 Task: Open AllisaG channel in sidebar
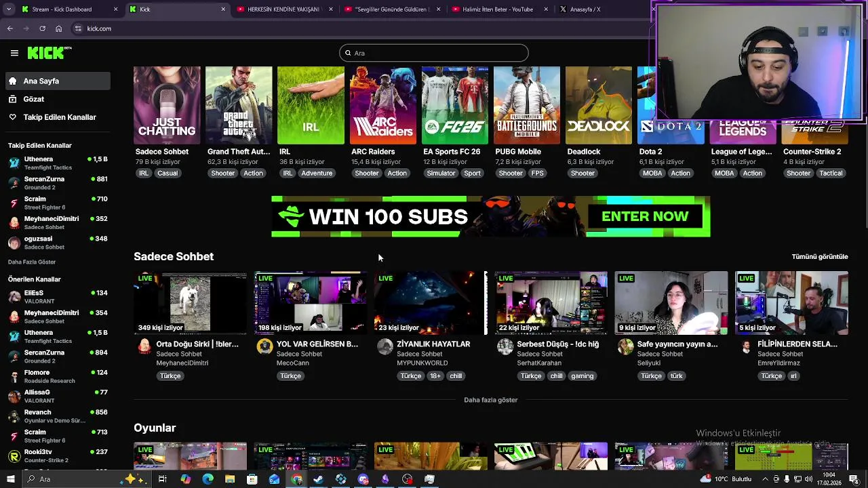point(58,396)
